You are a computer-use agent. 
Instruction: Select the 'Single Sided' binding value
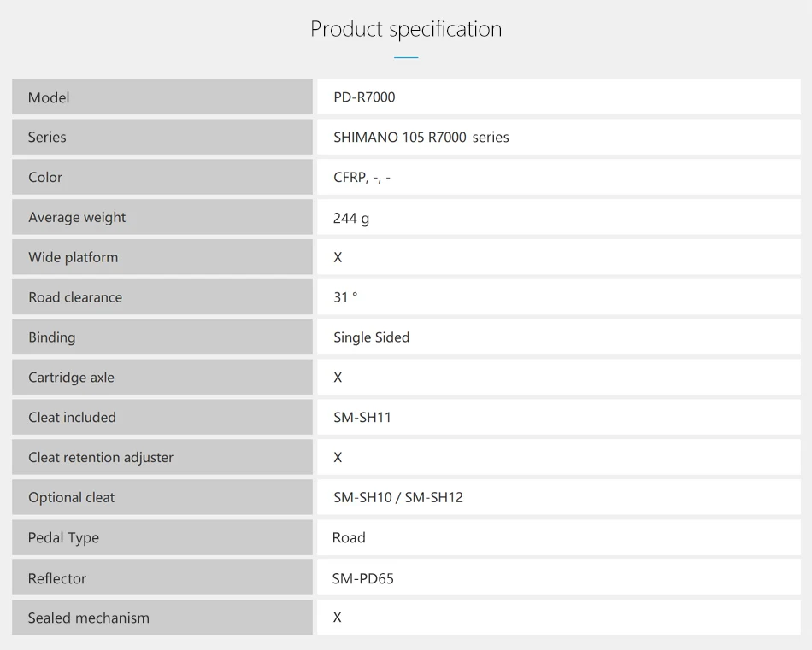point(371,337)
